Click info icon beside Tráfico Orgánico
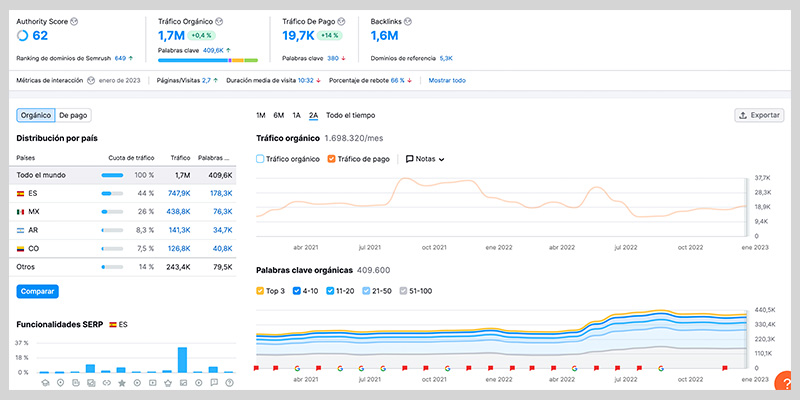 219,22
